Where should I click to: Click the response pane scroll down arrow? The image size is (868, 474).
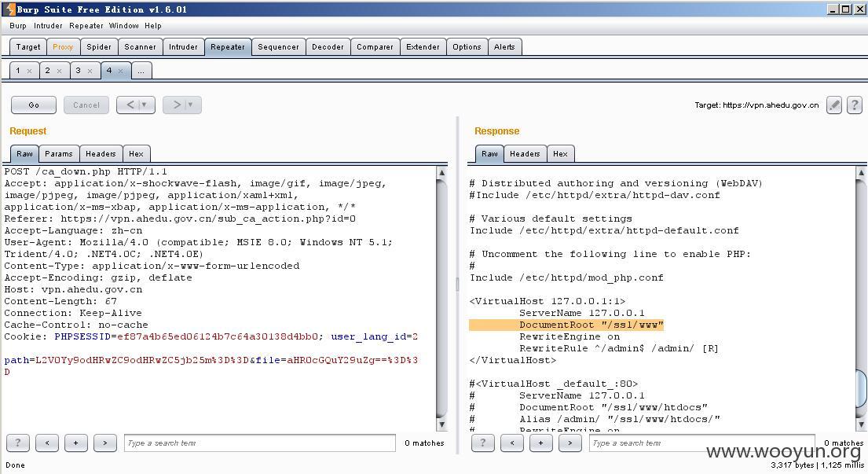(x=862, y=424)
